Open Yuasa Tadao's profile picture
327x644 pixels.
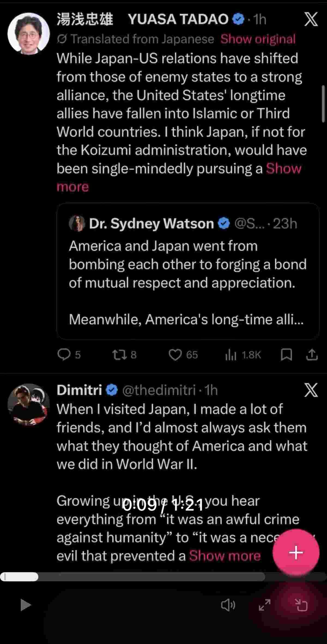29,34
